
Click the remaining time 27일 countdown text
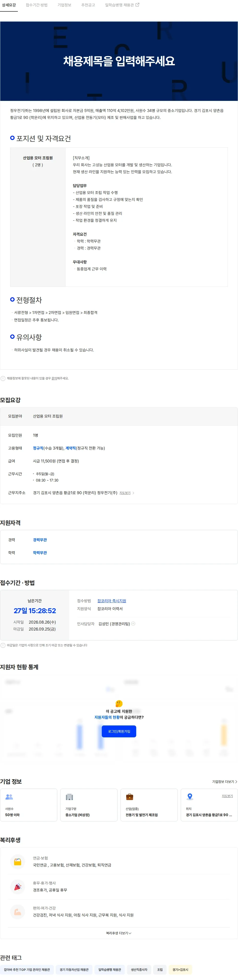35,611
